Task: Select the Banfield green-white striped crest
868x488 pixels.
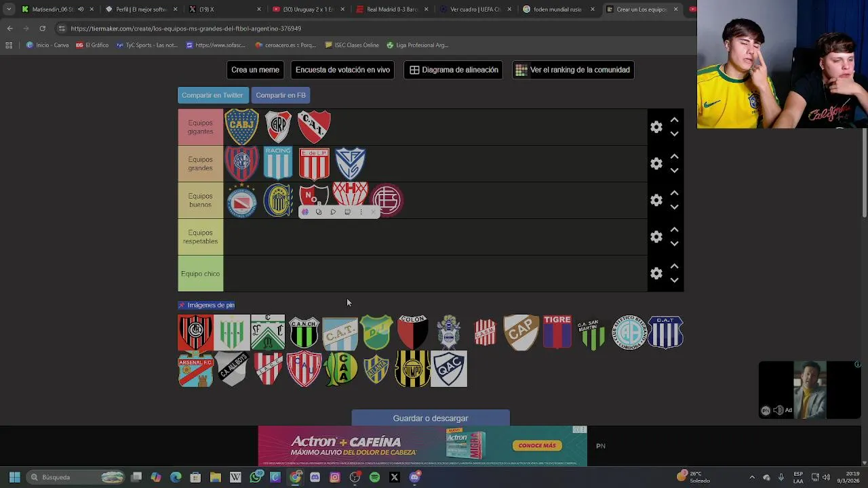Action: point(232,332)
